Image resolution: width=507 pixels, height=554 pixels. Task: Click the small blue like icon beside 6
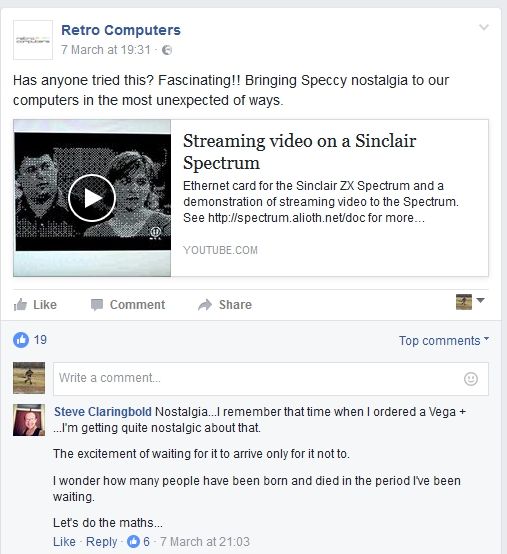point(133,541)
